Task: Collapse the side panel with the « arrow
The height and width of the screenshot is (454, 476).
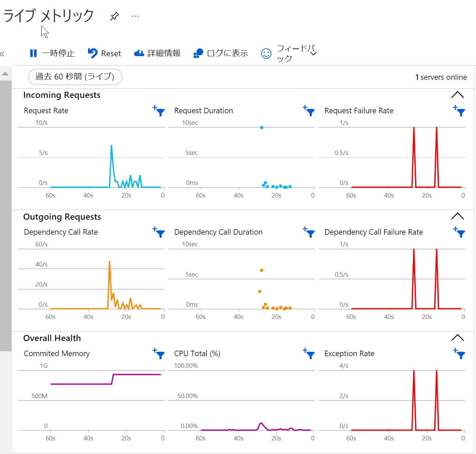Action: [x=3, y=54]
